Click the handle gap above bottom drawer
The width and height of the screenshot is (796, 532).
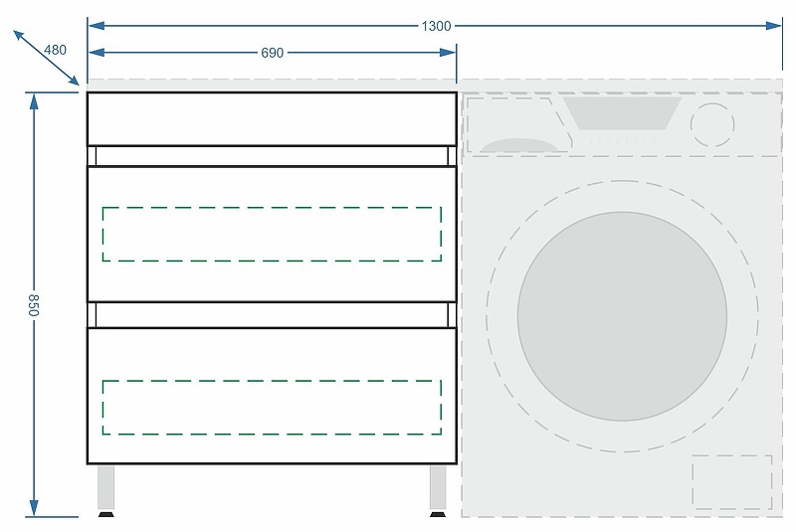point(272,314)
